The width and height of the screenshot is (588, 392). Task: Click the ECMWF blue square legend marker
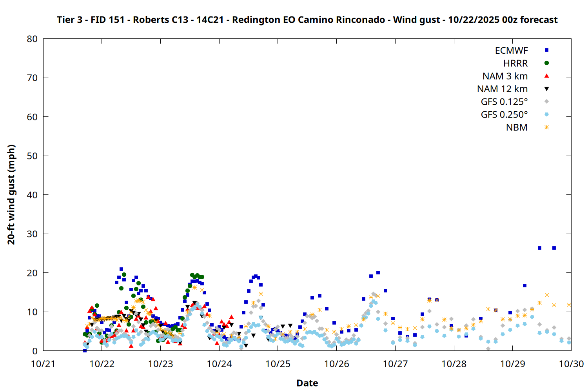click(546, 50)
